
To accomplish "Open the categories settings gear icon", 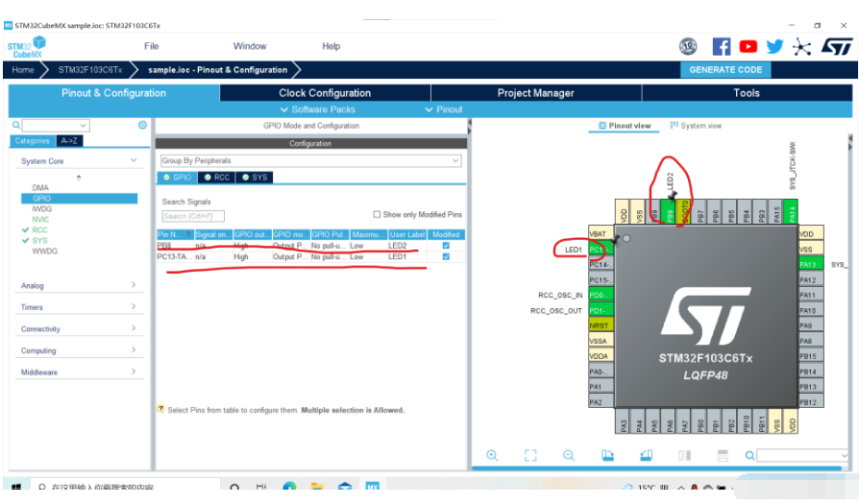I will coord(142,125).
